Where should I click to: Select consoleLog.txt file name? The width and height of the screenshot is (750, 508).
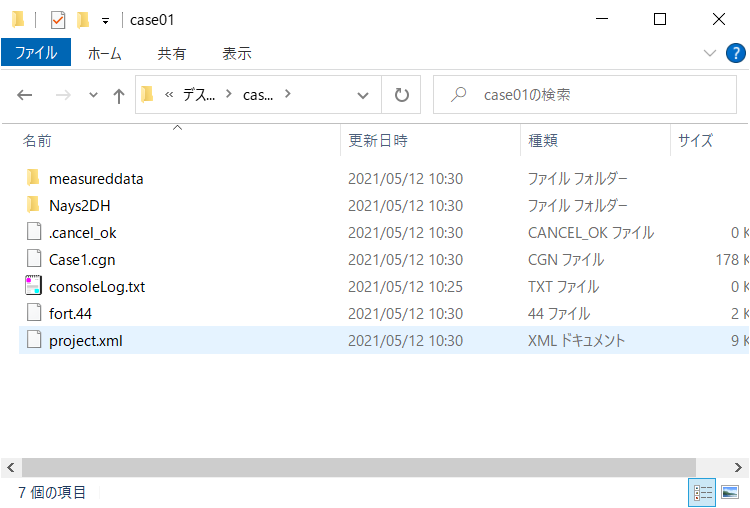click(x=97, y=287)
